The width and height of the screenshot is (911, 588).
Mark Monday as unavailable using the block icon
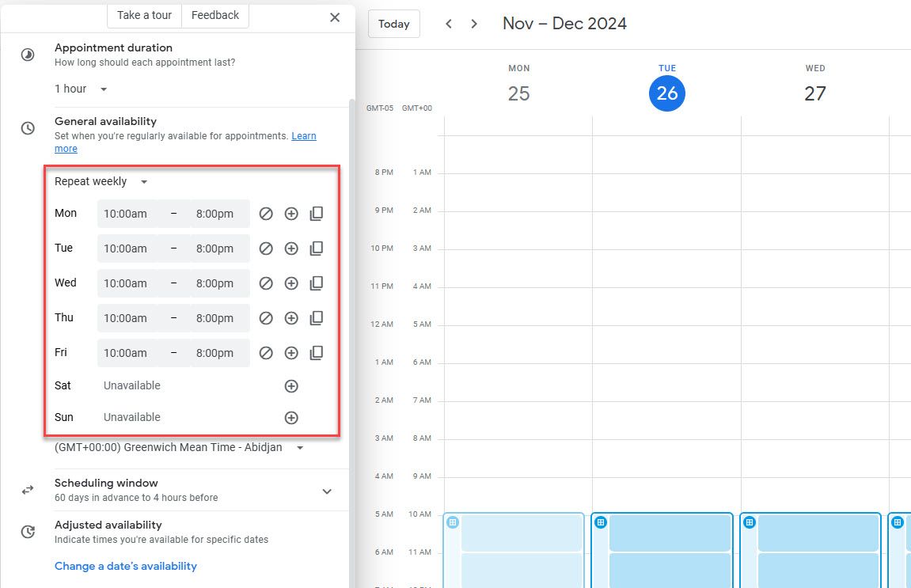pos(266,213)
